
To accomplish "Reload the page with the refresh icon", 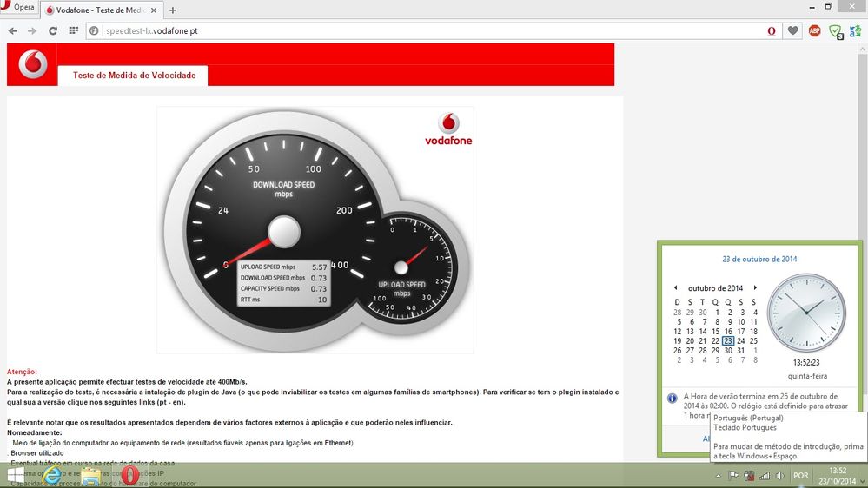I will point(53,30).
